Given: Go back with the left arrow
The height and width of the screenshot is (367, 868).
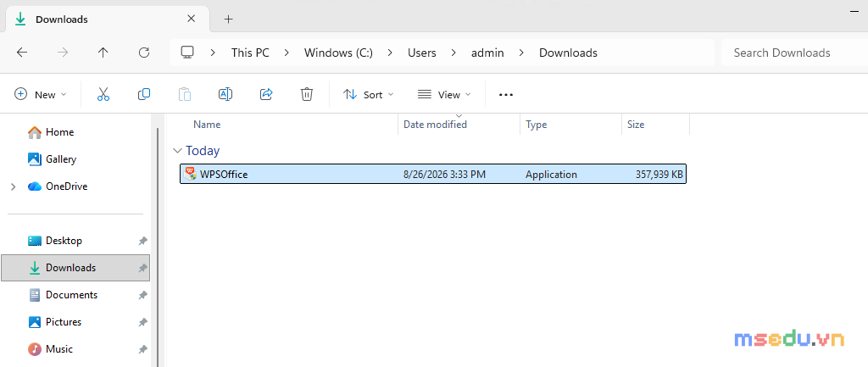Looking at the screenshot, I should pos(21,53).
